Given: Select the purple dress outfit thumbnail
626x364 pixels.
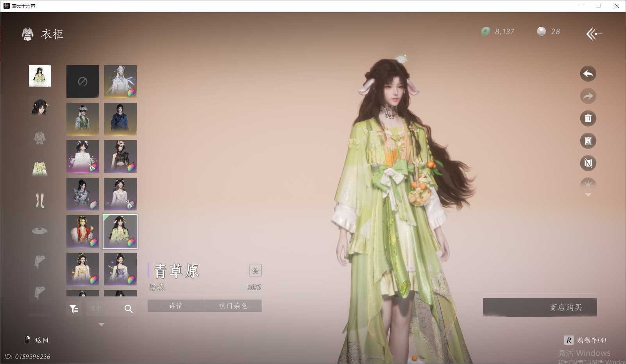Looking at the screenshot, I should [120, 269].
